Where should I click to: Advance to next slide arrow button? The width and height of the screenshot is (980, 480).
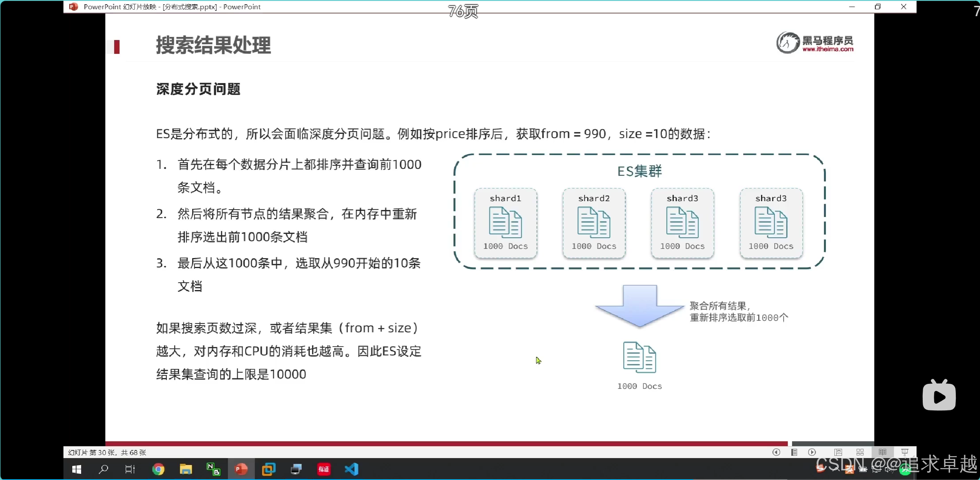pyautogui.click(x=812, y=452)
